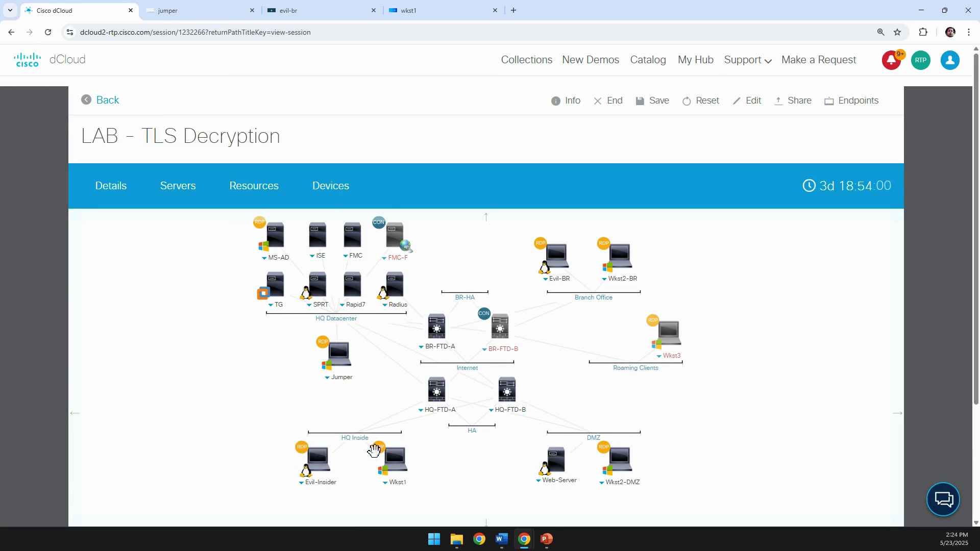Expand the Support dropdown menu
The height and width of the screenshot is (551, 980).
point(748,60)
